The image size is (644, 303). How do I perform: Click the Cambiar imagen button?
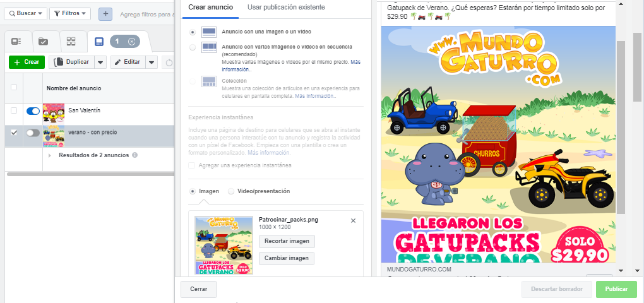tap(287, 258)
